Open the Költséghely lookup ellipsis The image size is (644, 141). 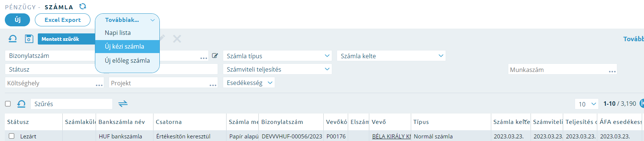point(99,85)
